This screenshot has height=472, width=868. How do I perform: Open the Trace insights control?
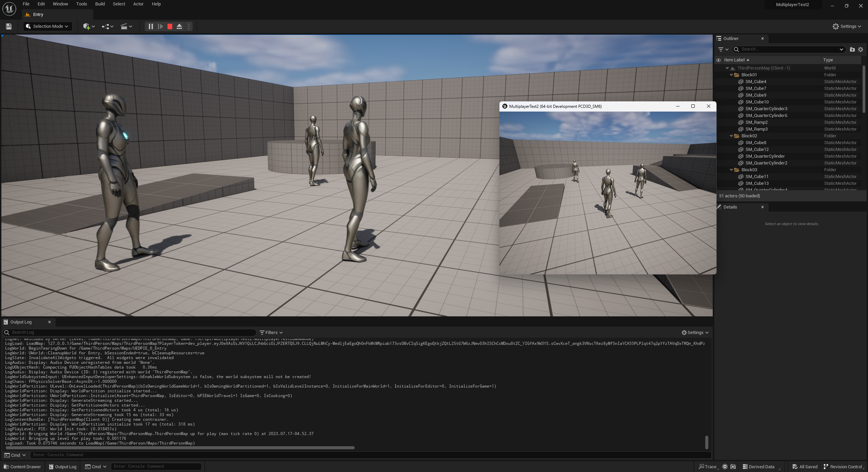tap(709, 467)
